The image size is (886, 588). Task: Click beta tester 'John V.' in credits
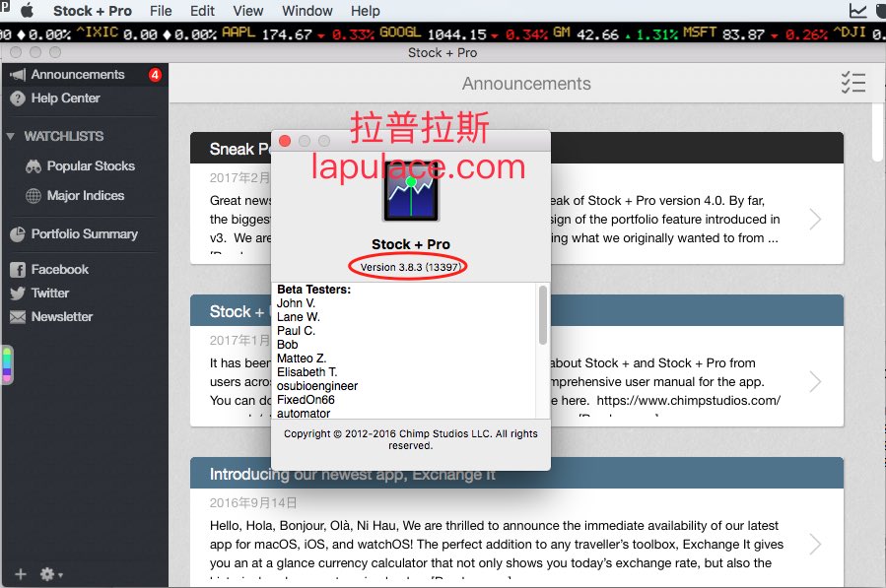296,303
